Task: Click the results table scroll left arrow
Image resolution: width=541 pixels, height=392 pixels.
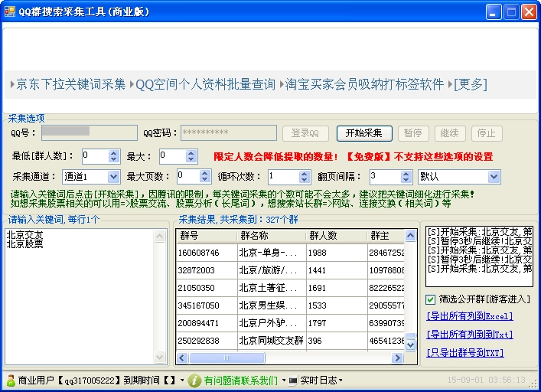Action: pyautogui.click(x=183, y=358)
